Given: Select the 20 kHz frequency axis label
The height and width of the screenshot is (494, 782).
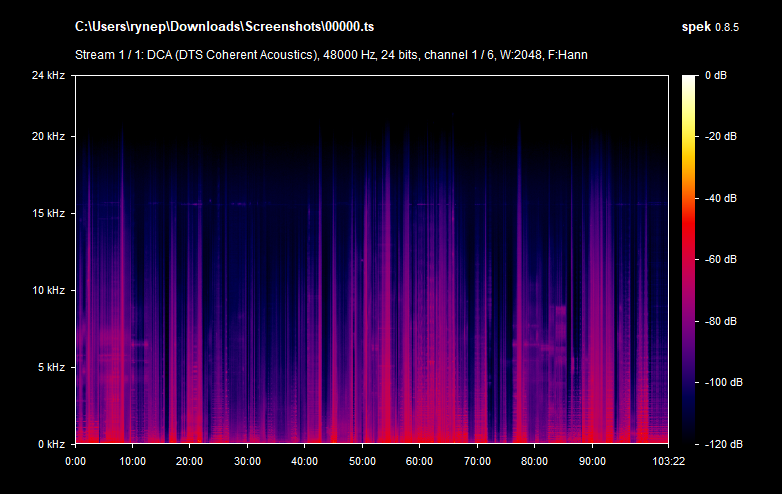Looking at the screenshot, I should (47, 137).
